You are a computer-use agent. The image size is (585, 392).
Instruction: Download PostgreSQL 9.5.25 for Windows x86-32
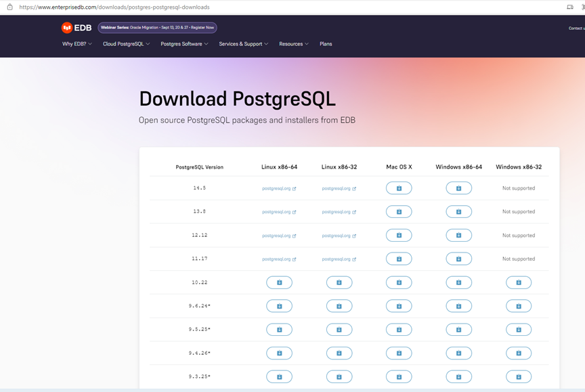(519, 329)
